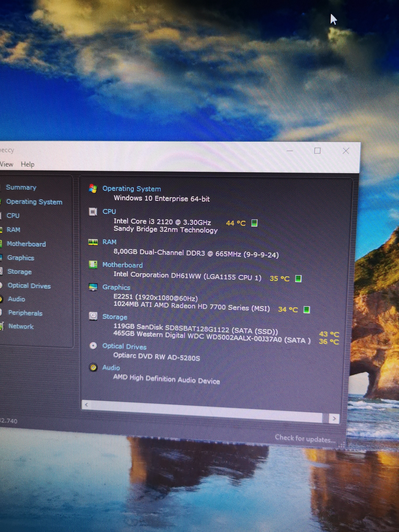Click 'AMD High Definition Audio Device' text
The height and width of the screenshot is (532, 399).
pos(166,379)
